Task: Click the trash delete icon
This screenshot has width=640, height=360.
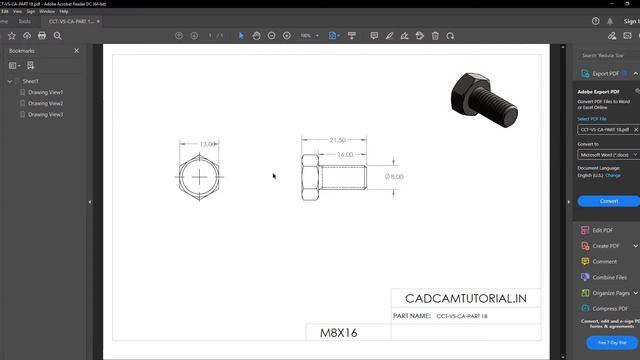Action: [x=435, y=36]
